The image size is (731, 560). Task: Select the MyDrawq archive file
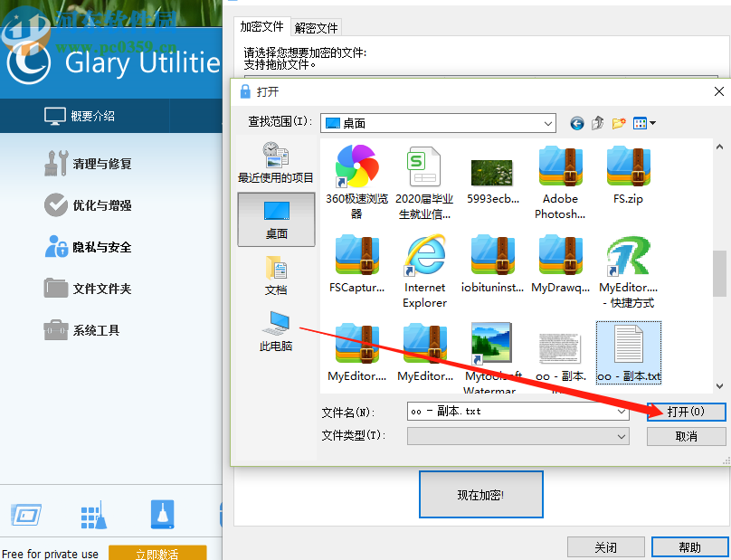(x=560, y=255)
